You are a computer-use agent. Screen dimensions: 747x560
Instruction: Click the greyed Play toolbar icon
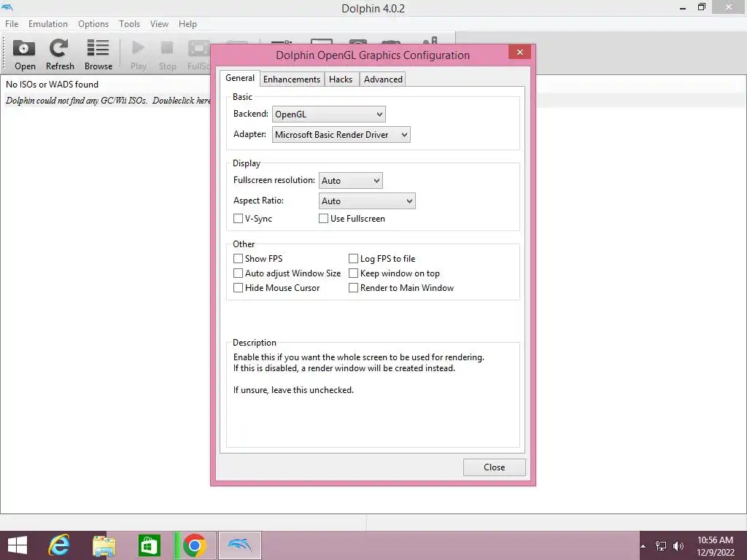pos(138,55)
